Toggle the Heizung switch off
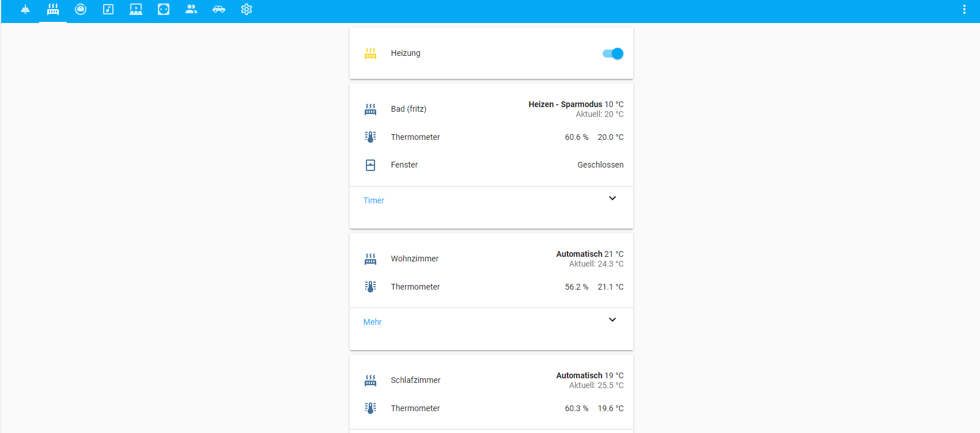Screen dimensions: 980x433 click(613, 54)
